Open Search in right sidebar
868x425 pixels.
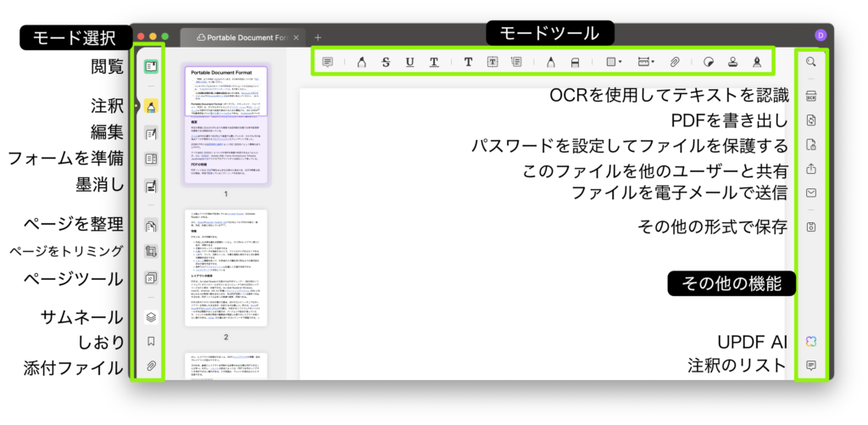click(x=811, y=62)
